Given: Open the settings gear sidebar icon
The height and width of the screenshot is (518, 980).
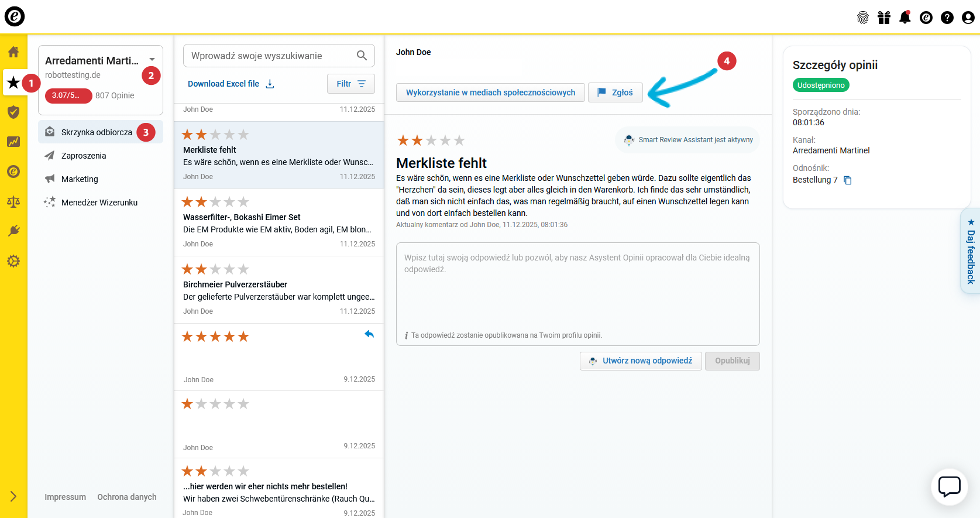Looking at the screenshot, I should pos(13,261).
